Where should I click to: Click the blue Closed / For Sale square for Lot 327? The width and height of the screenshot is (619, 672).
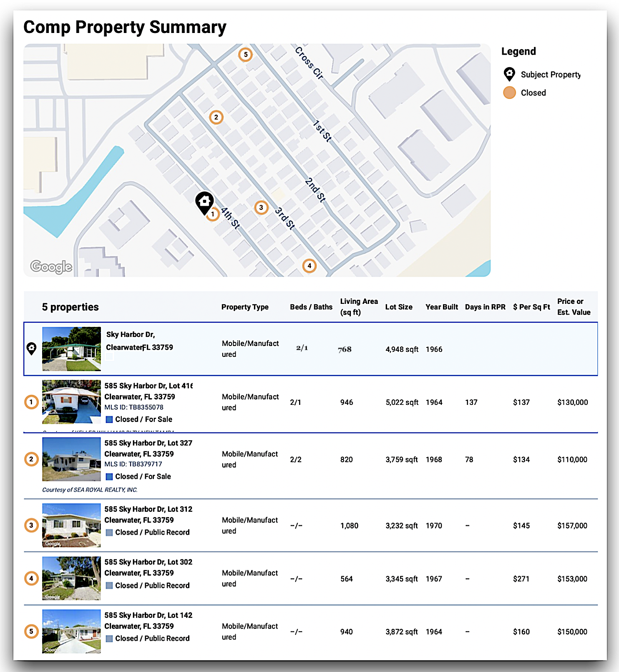[109, 477]
